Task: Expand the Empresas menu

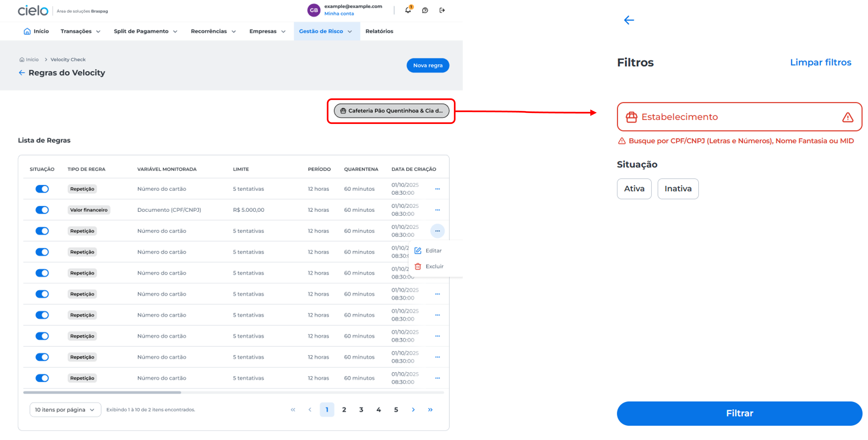Action: pos(267,31)
